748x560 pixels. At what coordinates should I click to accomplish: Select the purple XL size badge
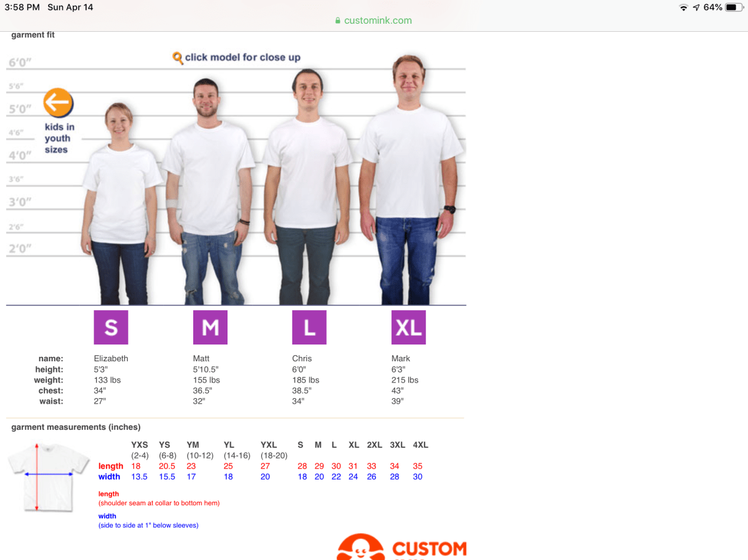(408, 327)
